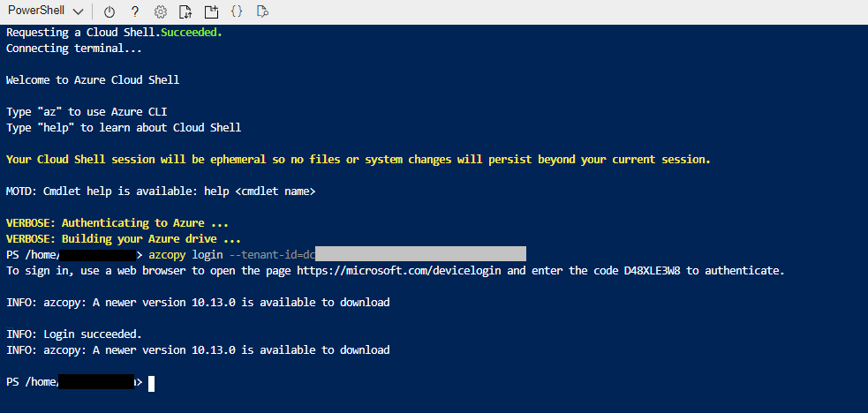Open Cloud Shell settings gear

[x=160, y=11]
